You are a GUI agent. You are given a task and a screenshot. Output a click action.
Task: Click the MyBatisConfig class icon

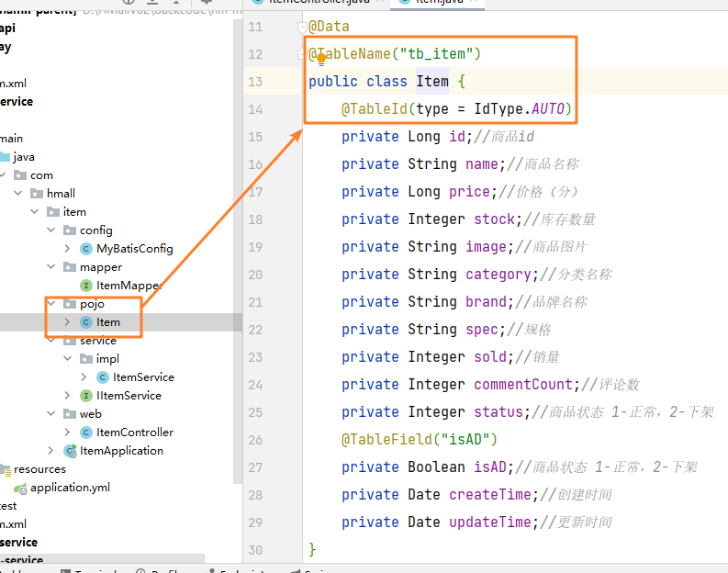coord(86,249)
